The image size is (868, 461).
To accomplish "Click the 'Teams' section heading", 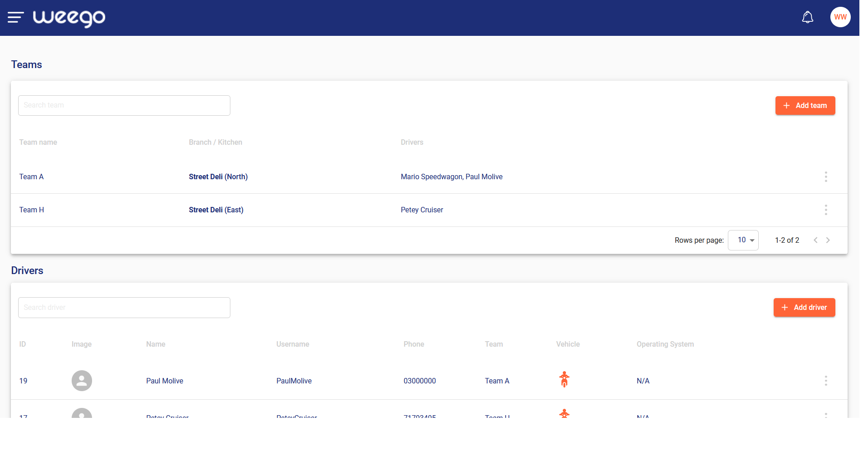I will coord(26,65).
